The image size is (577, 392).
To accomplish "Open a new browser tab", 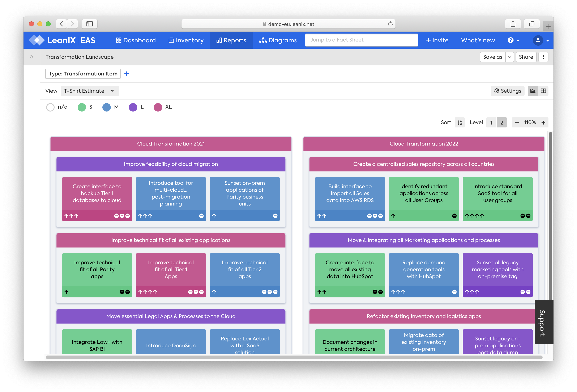I will [x=548, y=26].
